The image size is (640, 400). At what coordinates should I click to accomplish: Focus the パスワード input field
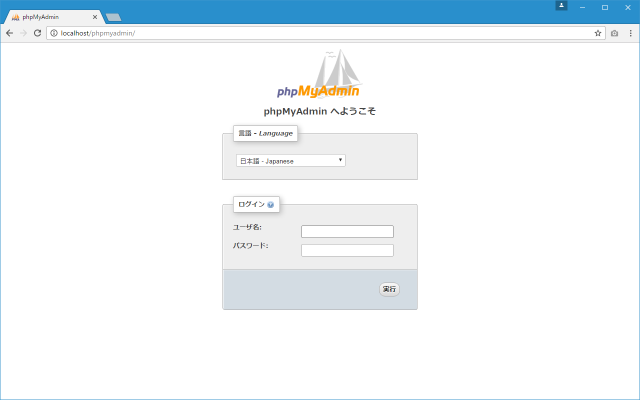347,250
